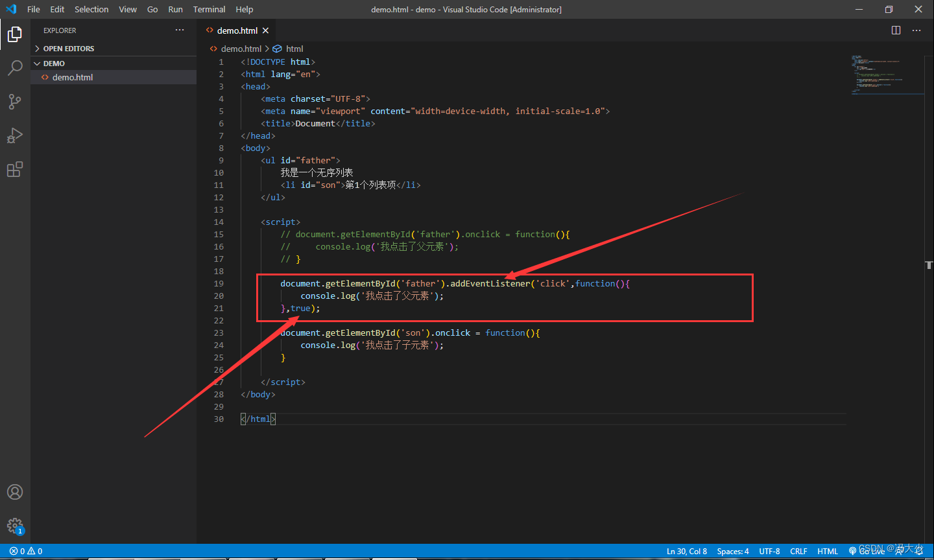Image resolution: width=934 pixels, height=560 pixels.
Task: Click onclick on line 23
Action: pos(453,332)
